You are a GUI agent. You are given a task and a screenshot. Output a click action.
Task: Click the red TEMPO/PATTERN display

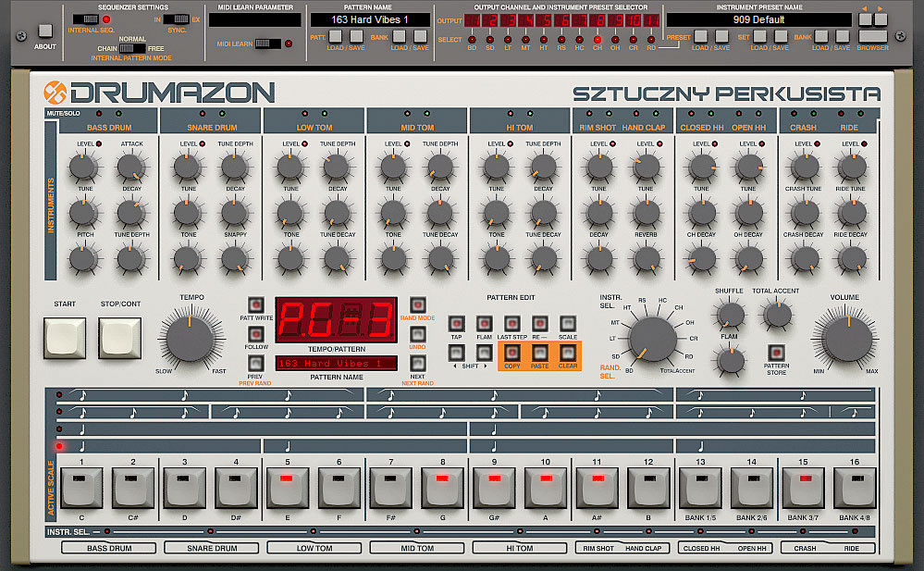coord(336,319)
